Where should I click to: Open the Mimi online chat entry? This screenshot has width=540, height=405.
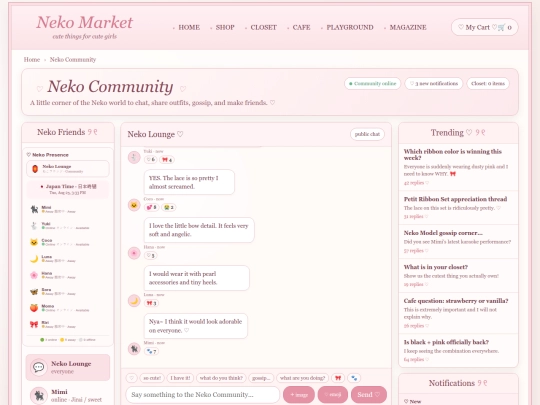68,395
